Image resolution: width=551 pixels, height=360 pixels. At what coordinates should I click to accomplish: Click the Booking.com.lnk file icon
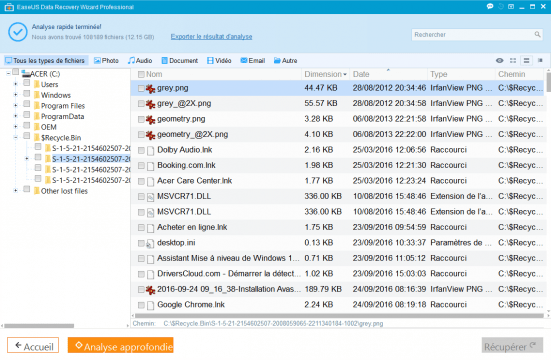click(x=150, y=166)
